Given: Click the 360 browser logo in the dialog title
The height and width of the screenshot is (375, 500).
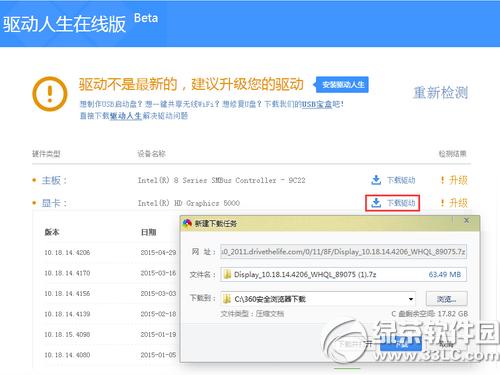Looking at the screenshot, I should 187,223.
